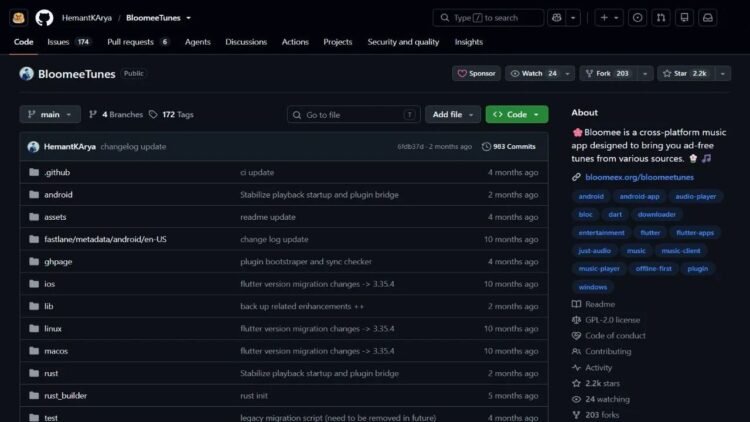Open the rust_builder folder name
The width and height of the screenshot is (750, 422).
[x=66, y=396]
